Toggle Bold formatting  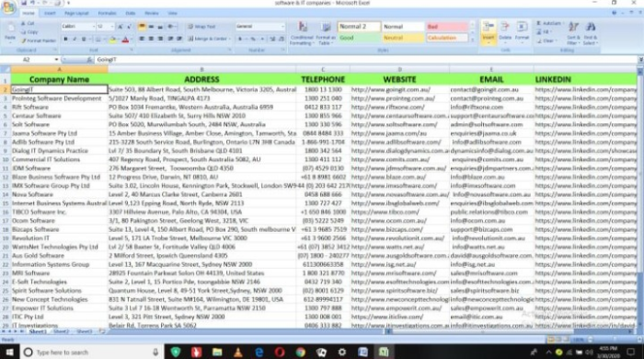[65, 39]
